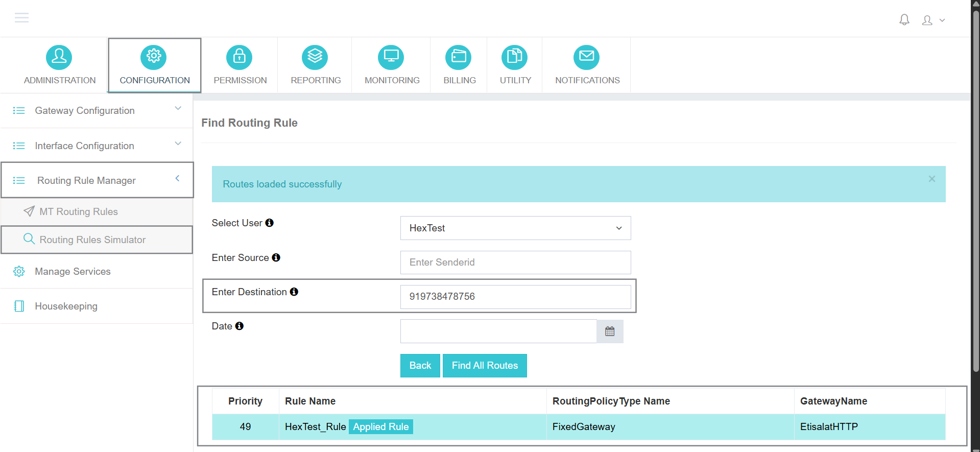Click the Utility documents icon
The image size is (980, 452).
pos(515,57)
